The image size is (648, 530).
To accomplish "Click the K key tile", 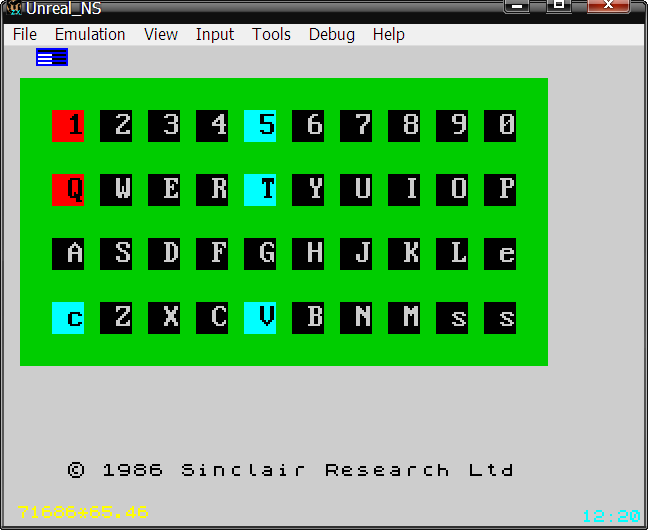I will pyautogui.click(x=404, y=254).
